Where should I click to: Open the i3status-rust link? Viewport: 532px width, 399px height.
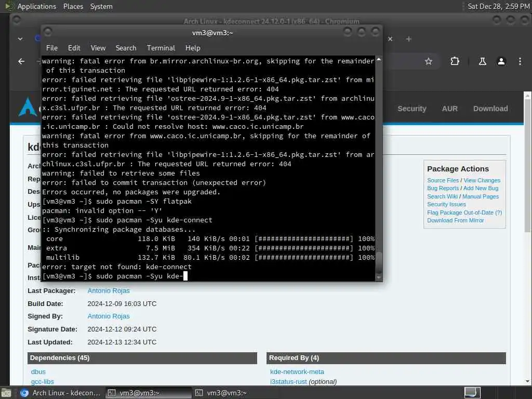pos(288,382)
